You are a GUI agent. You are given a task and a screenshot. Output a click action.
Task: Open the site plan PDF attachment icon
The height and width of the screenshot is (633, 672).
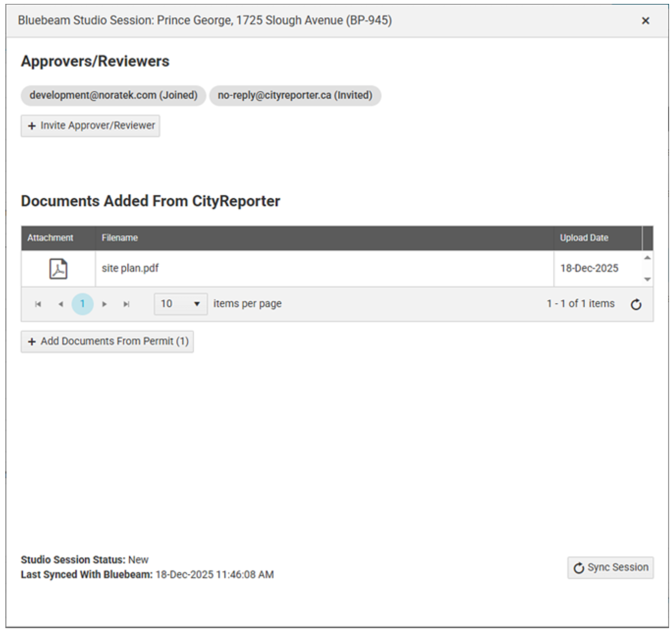pos(58,269)
